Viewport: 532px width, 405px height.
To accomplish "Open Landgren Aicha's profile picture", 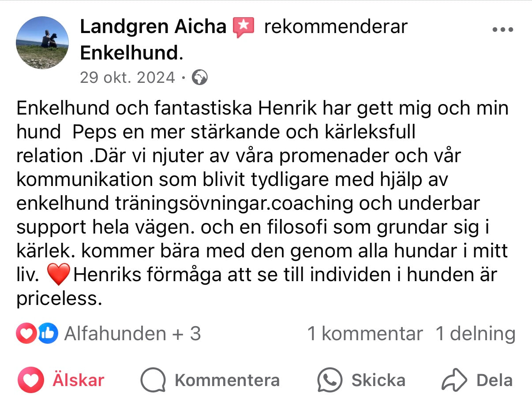I will (42, 43).
